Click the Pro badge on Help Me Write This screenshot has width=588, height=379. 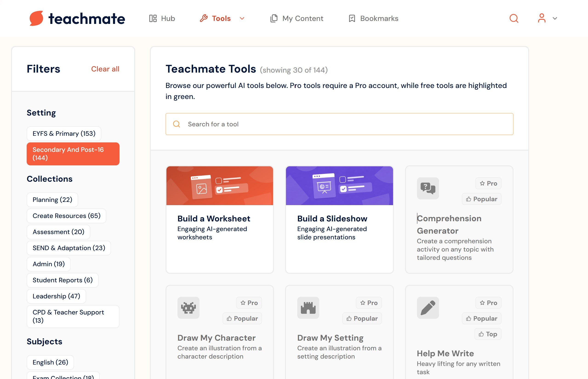click(488, 303)
